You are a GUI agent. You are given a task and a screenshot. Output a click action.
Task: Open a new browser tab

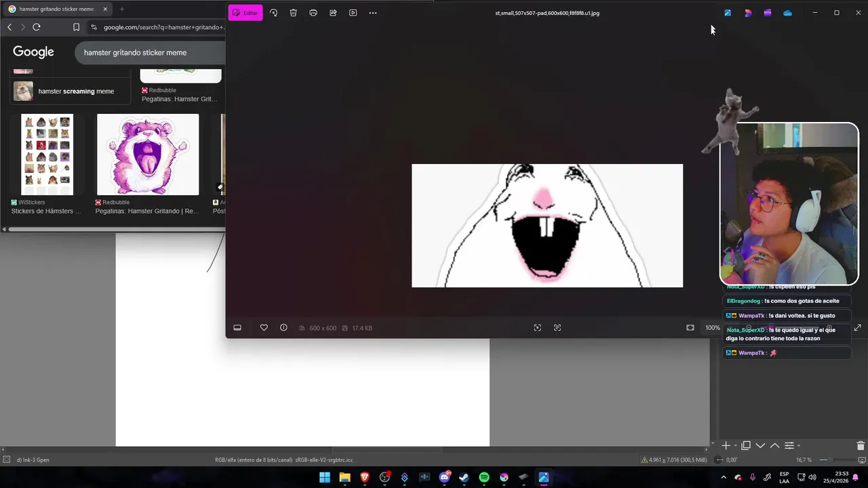pos(122,9)
